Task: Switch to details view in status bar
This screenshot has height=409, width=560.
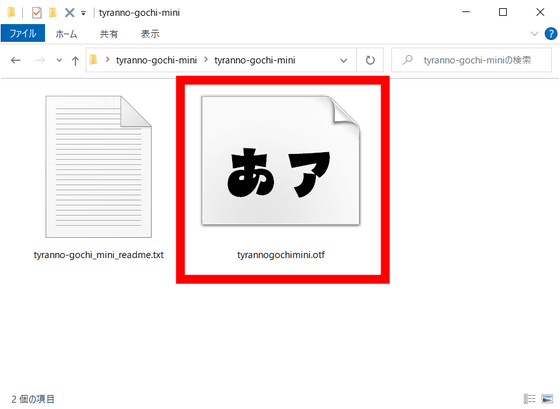Action: [x=529, y=399]
